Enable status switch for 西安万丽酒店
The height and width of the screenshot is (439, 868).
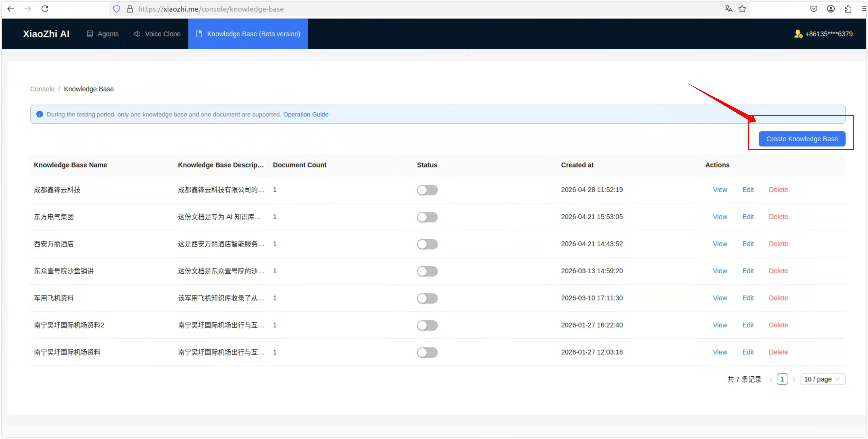click(x=427, y=244)
